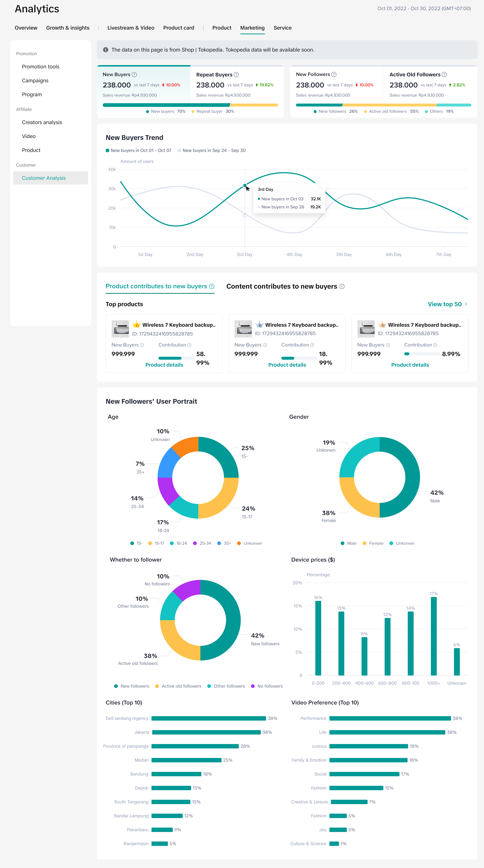Viewport: 484px width, 868px height.
Task: Click the New Buyers help icon
Action: point(134,75)
